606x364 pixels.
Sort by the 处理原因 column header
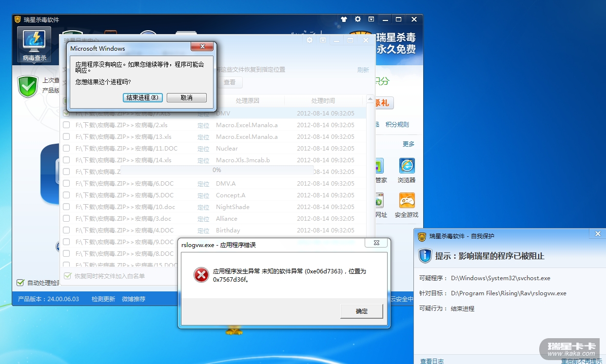(x=248, y=100)
